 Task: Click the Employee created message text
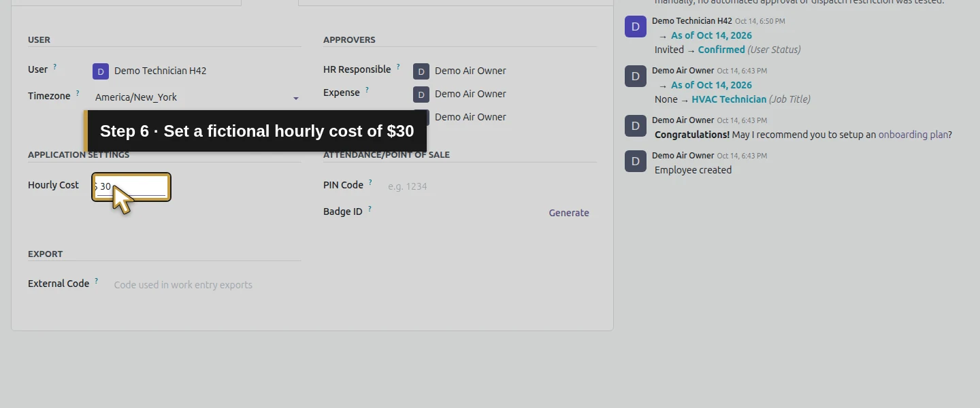pyautogui.click(x=693, y=170)
